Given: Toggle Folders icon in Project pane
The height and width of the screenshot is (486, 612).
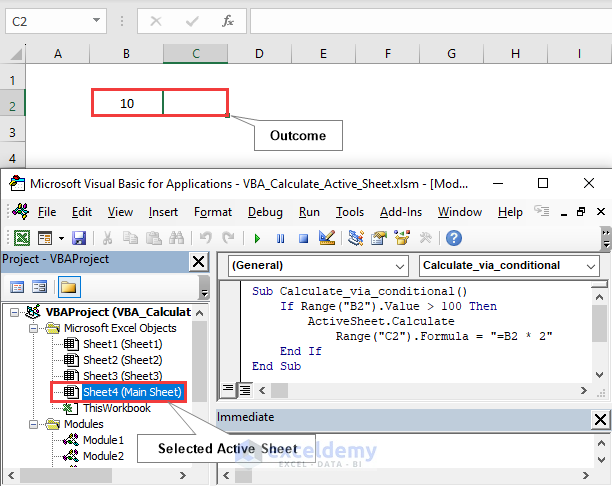Looking at the screenshot, I should coord(69,287).
